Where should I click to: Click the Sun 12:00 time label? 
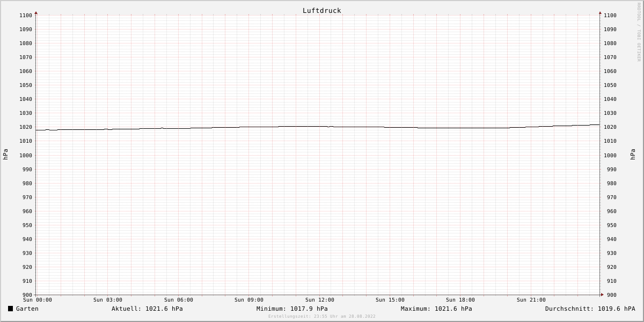coord(320,300)
